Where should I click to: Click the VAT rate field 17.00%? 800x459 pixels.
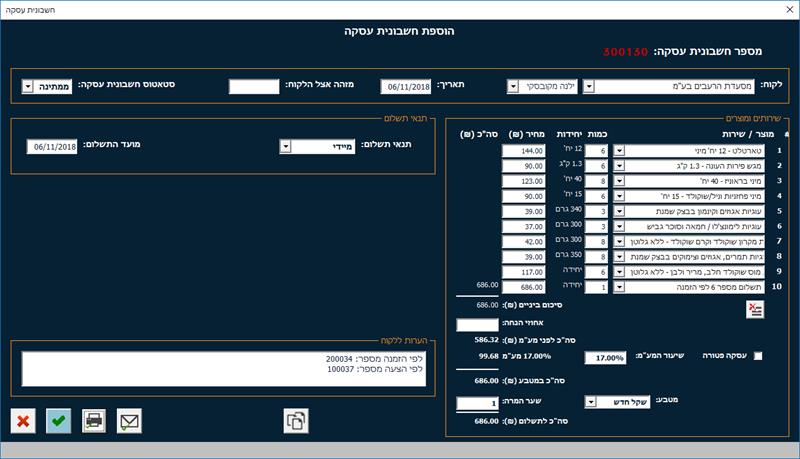click(605, 358)
